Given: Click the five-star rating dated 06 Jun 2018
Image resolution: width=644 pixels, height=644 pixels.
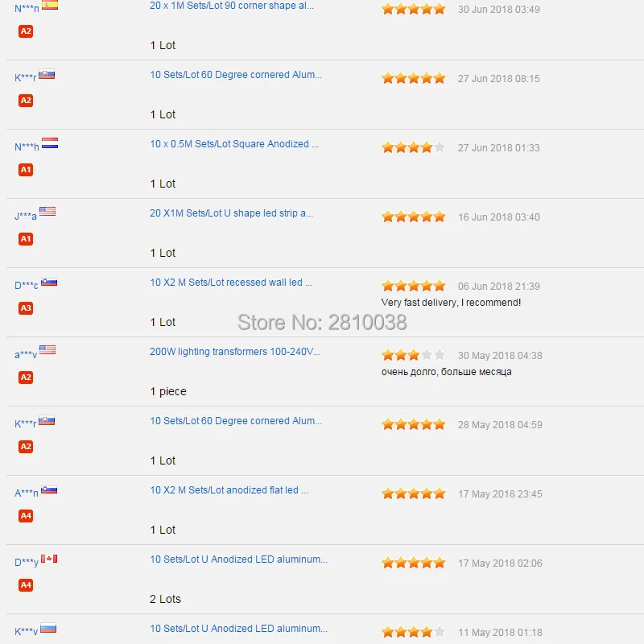Looking at the screenshot, I should (x=414, y=286).
